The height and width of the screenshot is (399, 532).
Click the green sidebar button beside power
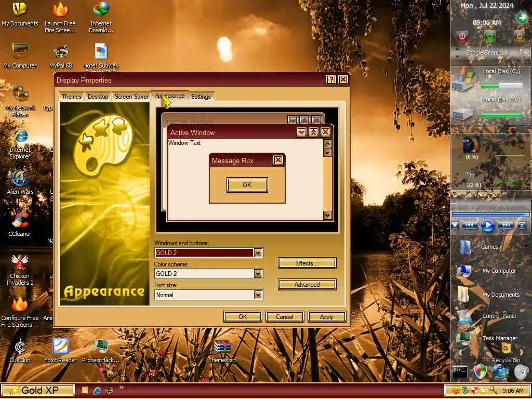pos(489,36)
